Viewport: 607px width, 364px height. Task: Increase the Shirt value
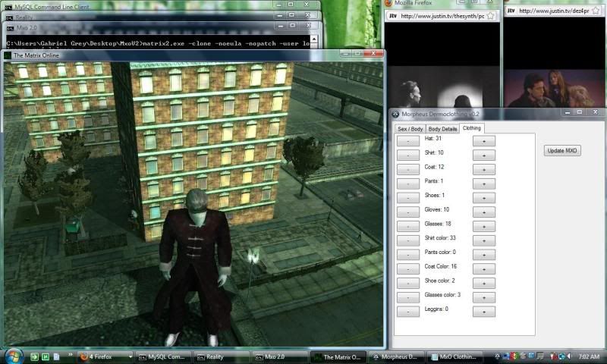pos(484,155)
